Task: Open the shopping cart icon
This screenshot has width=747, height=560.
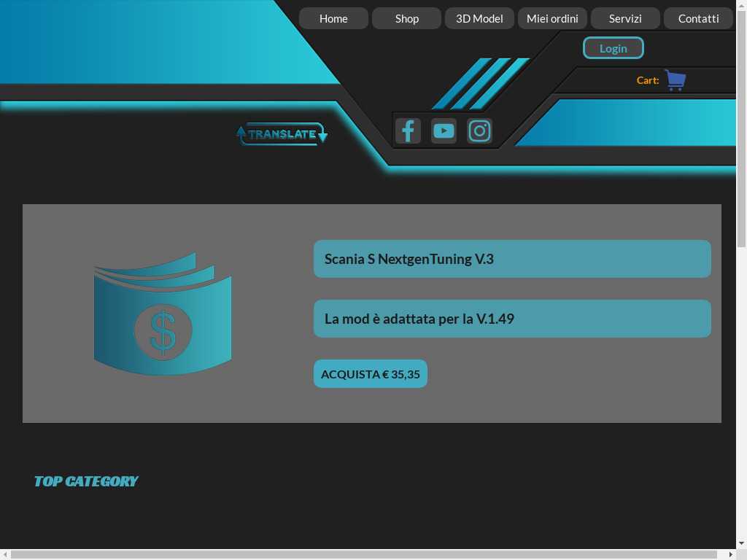Action: (x=676, y=80)
